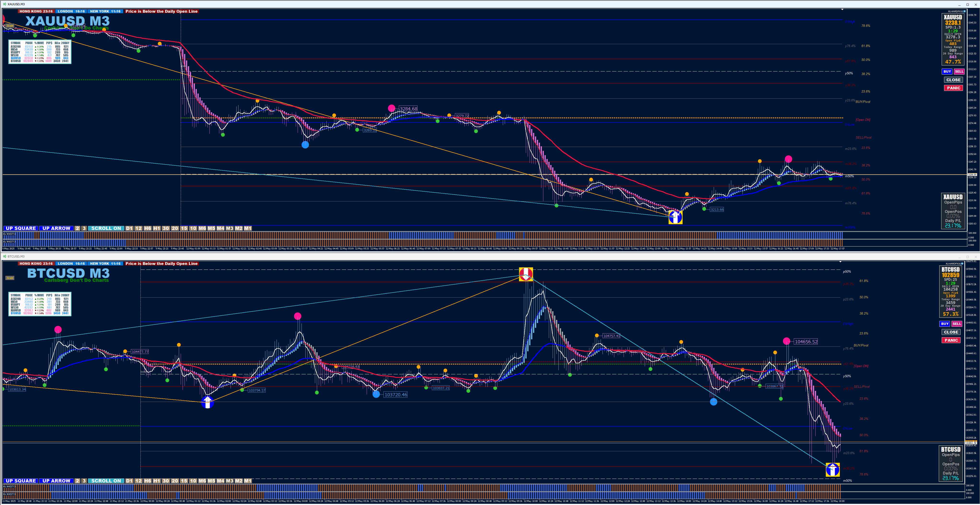Switch BTCUSD chart to M1 timeframe

[x=248, y=481]
